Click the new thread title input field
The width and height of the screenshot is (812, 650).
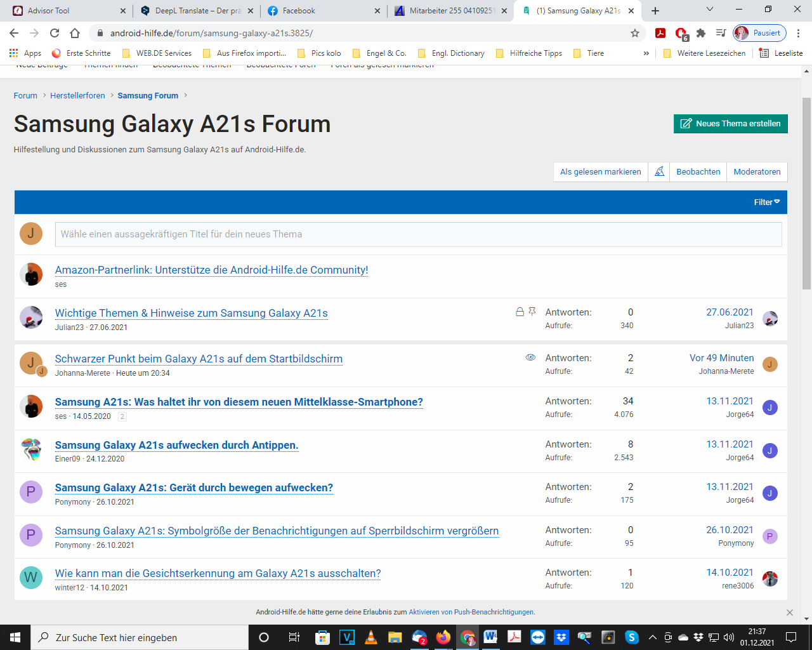(x=418, y=234)
